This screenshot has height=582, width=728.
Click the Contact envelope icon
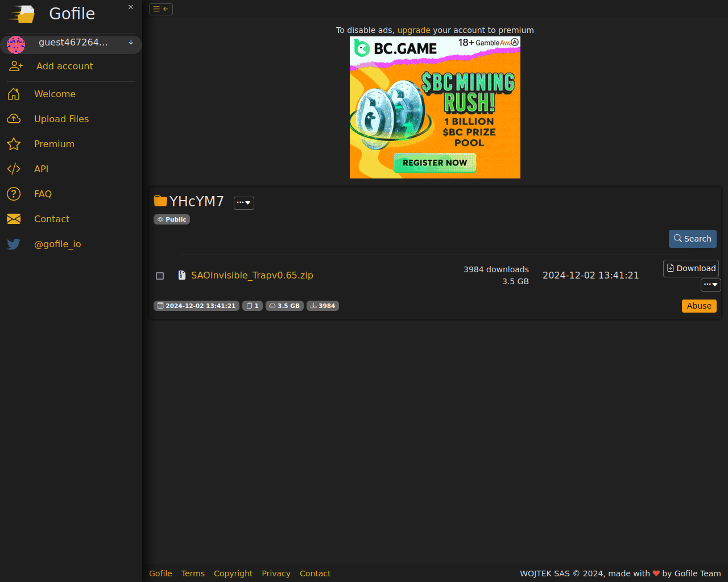[x=14, y=219]
